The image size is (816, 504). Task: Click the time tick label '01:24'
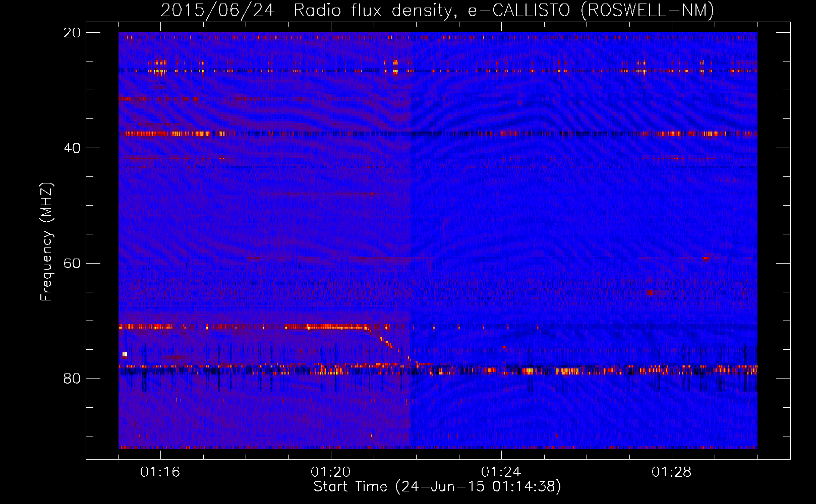pos(501,472)
